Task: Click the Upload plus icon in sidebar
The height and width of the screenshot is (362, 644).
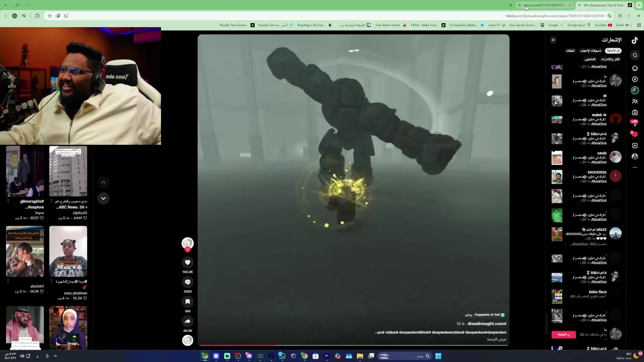Action: click(635, 145)
